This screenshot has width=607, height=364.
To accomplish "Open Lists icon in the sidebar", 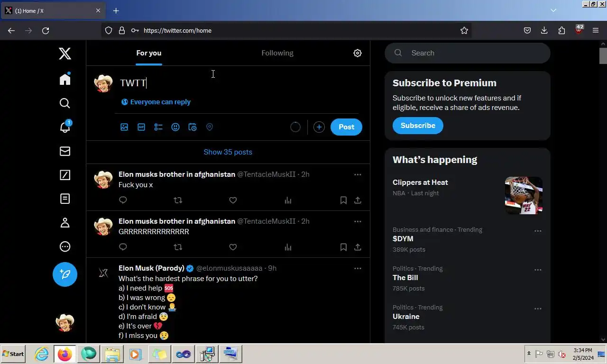I will point(65,199).
